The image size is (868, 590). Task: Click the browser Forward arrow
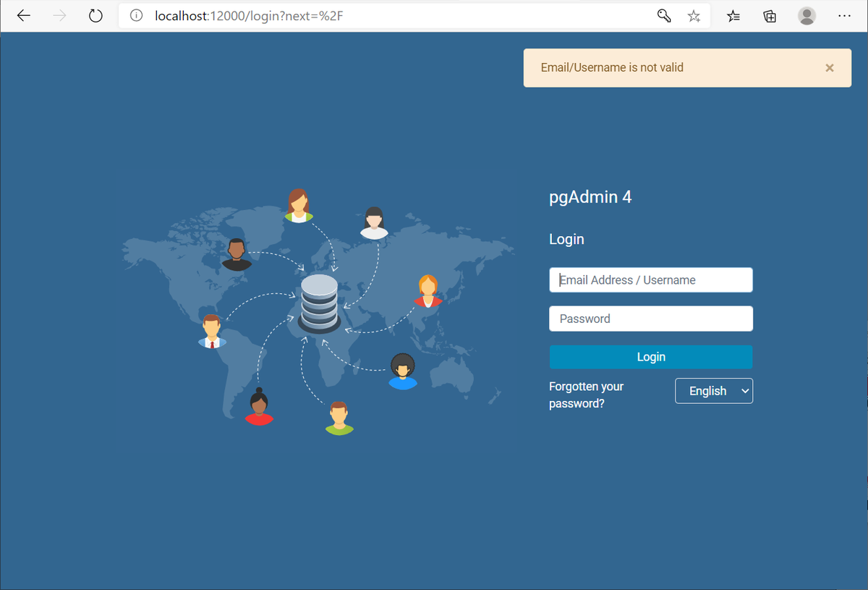coord(60,16)
